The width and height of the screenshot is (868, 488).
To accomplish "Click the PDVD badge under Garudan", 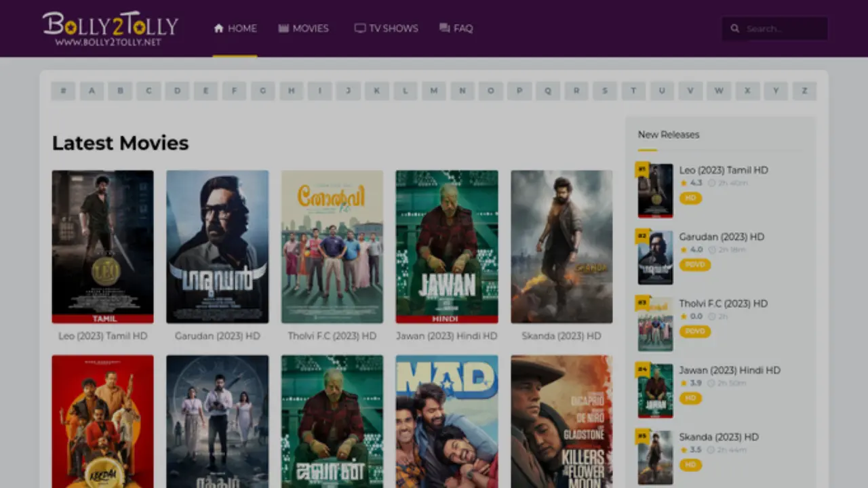I will (x=694, y=265).
